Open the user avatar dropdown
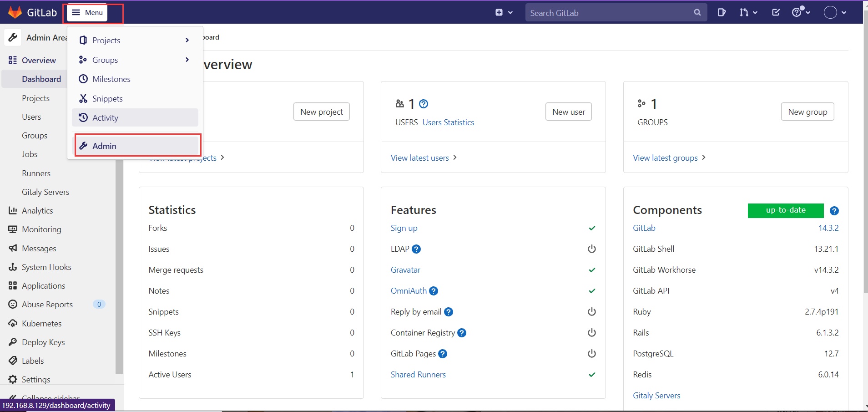Viewport: 868px width, 412px height. 835,13
